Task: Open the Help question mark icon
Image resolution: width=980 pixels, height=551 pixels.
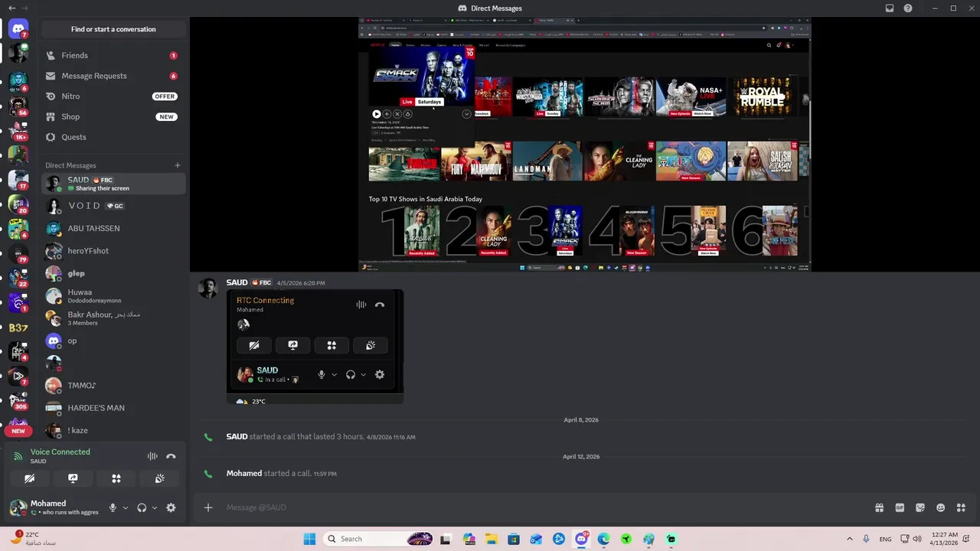Action: [908, 8]
